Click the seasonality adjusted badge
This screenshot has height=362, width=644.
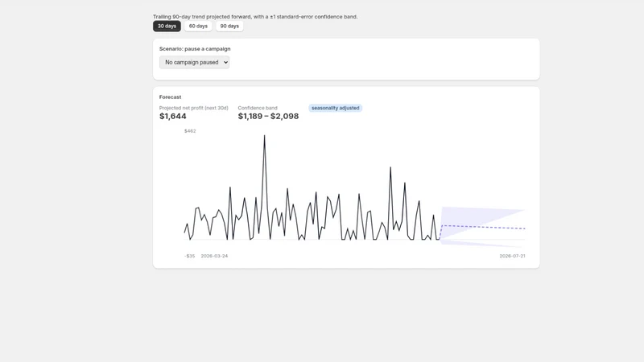(x=335, y=108)
